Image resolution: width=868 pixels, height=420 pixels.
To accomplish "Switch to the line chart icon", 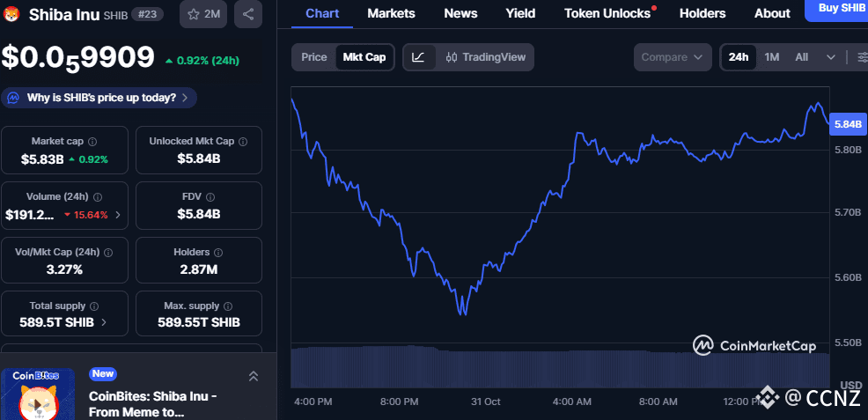I will click(419, 57).
